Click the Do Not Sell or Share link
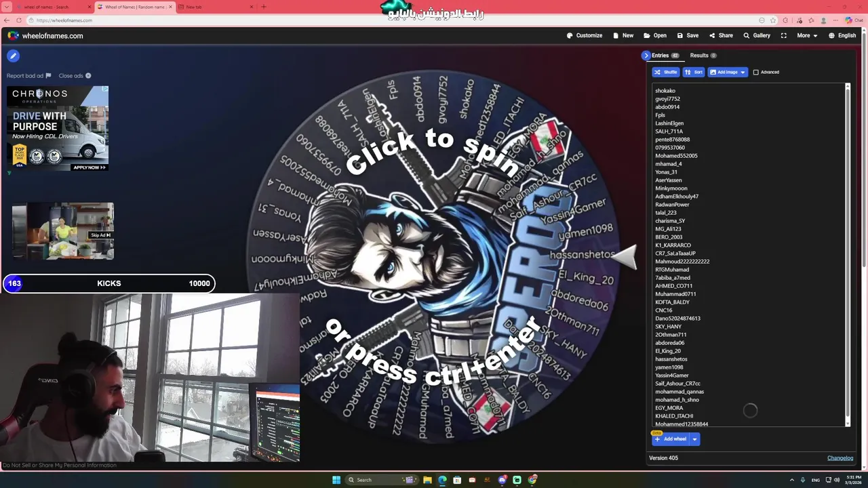The height and width of the screenshot is (488, 868). click(x=60, y=465)
